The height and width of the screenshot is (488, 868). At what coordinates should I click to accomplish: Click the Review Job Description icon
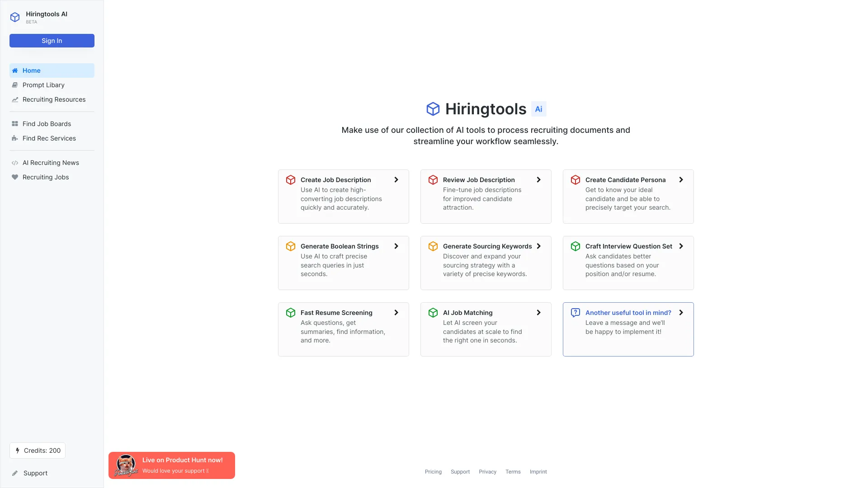pos(434,179)
